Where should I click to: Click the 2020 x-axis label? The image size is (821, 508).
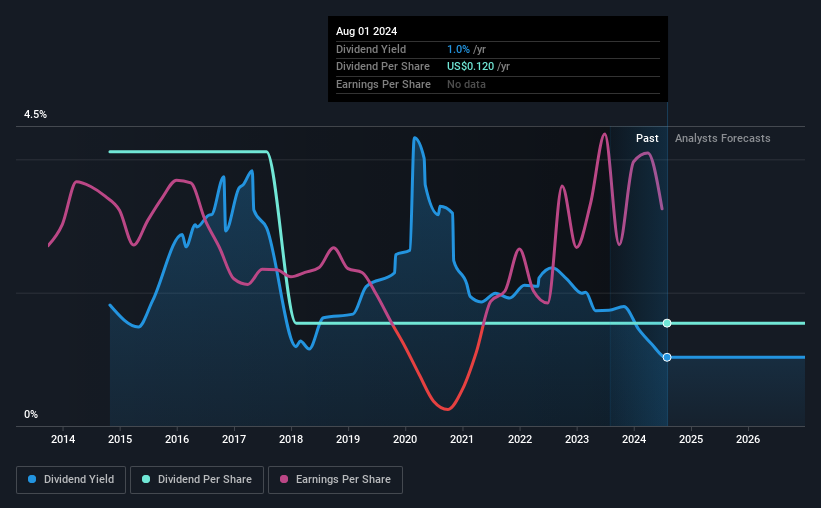(x=405, y=439)
